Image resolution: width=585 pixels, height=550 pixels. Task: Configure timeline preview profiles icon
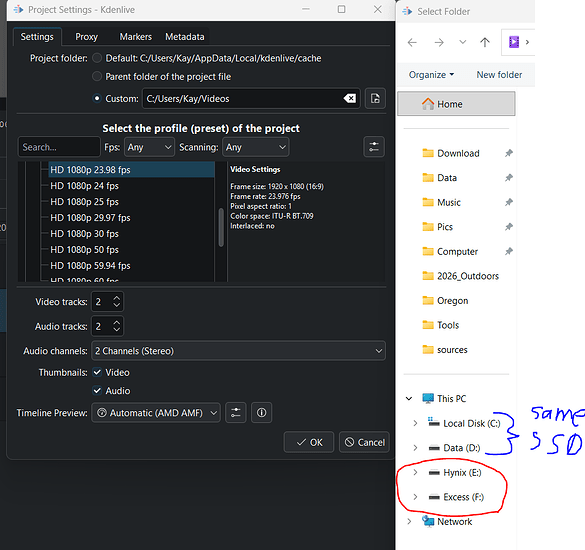coord(235,413)
